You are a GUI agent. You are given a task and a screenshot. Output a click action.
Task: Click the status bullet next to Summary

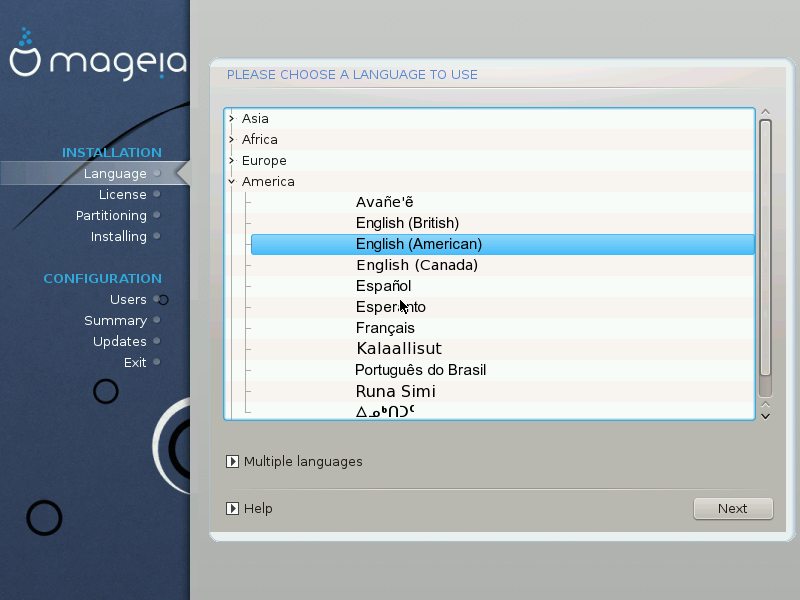157,320
